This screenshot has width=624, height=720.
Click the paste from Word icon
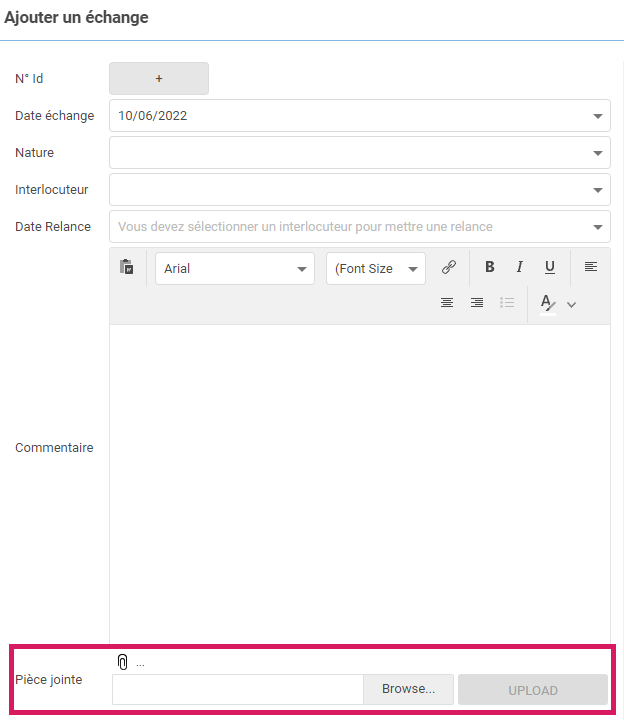point(127,267)
